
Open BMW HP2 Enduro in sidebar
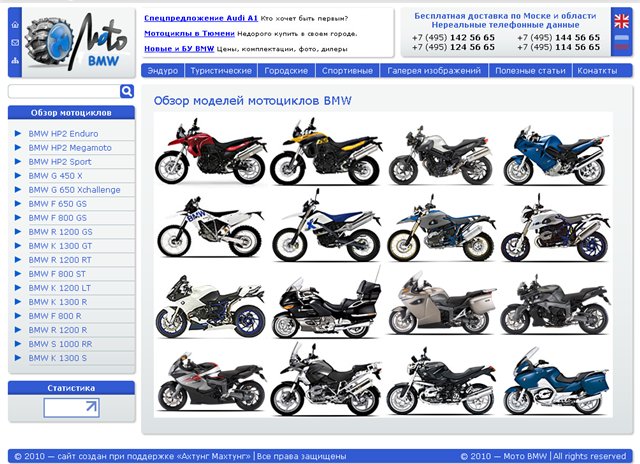[63, 133]
